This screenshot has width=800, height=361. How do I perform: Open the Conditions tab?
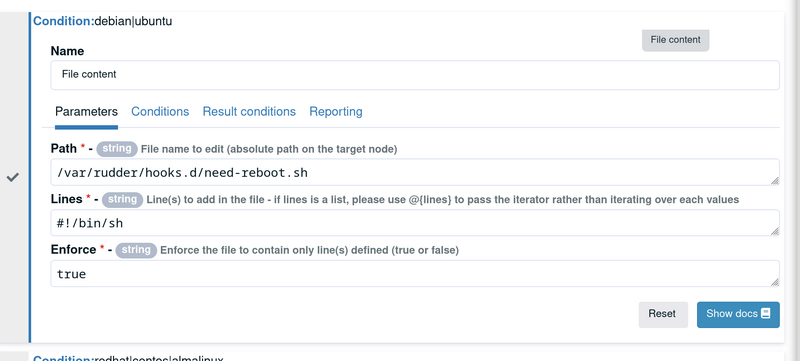(160, 112)
